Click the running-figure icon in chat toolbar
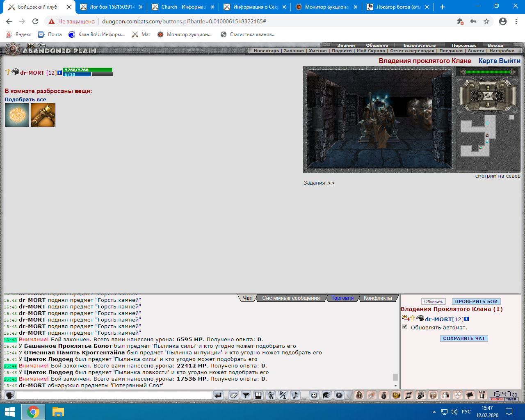525x420 pixels. point(270,395)
